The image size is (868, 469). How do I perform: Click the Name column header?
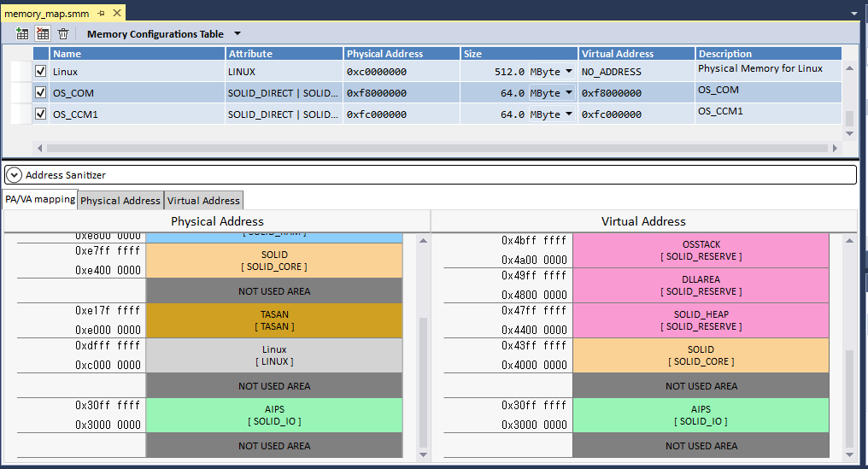coord(137,54)
